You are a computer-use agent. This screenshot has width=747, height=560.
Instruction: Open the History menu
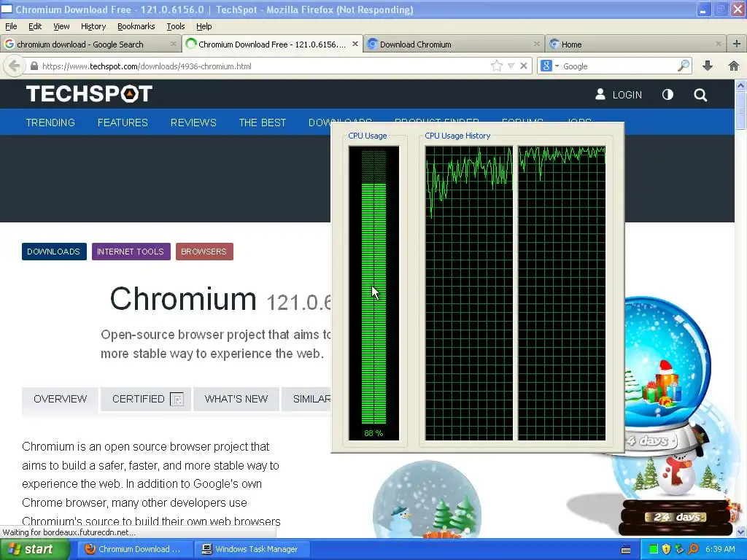click(93, 27)
